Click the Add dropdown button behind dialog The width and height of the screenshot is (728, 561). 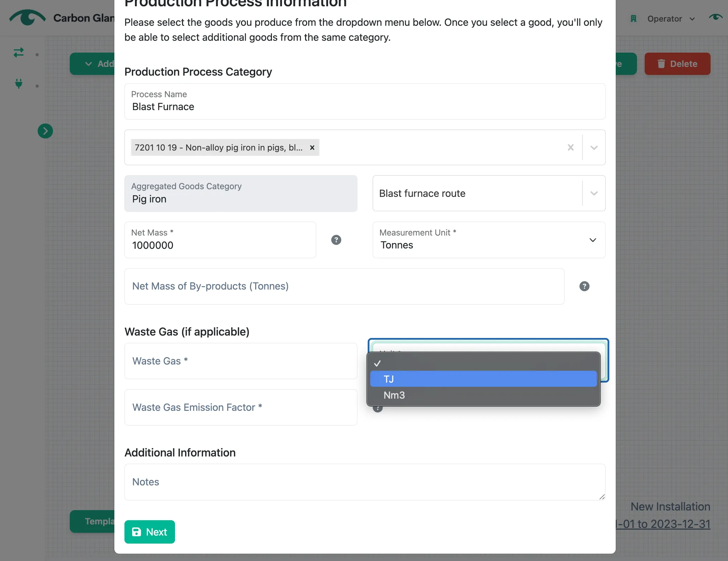pyautogui.click(x=92, y=64)
